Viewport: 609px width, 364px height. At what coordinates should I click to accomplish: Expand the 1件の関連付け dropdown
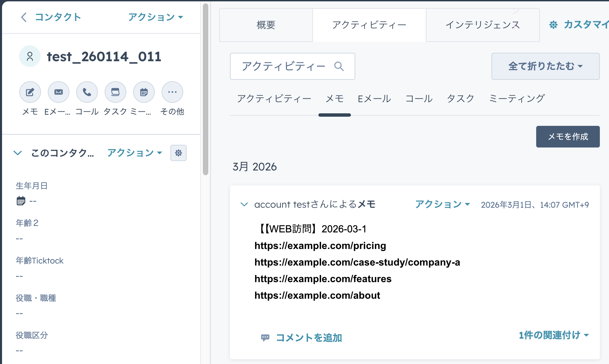[553, 335]
